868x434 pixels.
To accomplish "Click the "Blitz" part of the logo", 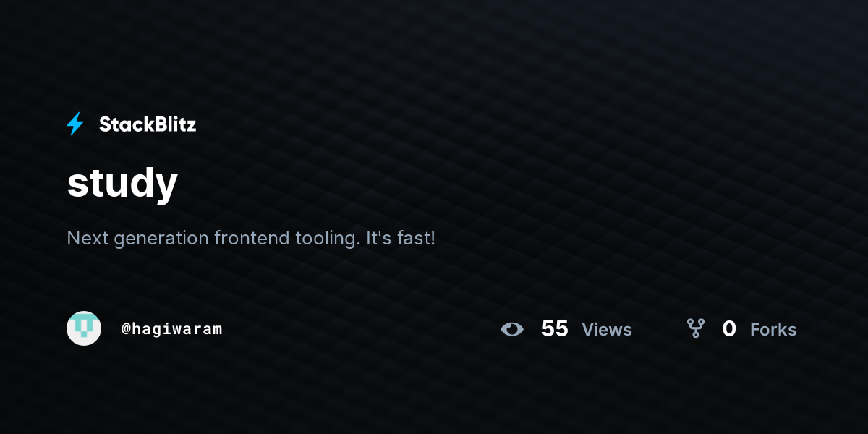I will tap(173, 124).
